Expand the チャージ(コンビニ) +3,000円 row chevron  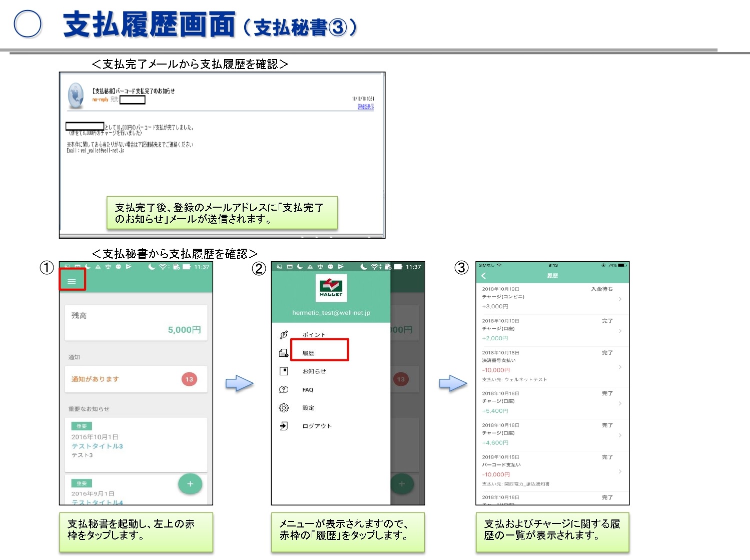pos(620,299)
